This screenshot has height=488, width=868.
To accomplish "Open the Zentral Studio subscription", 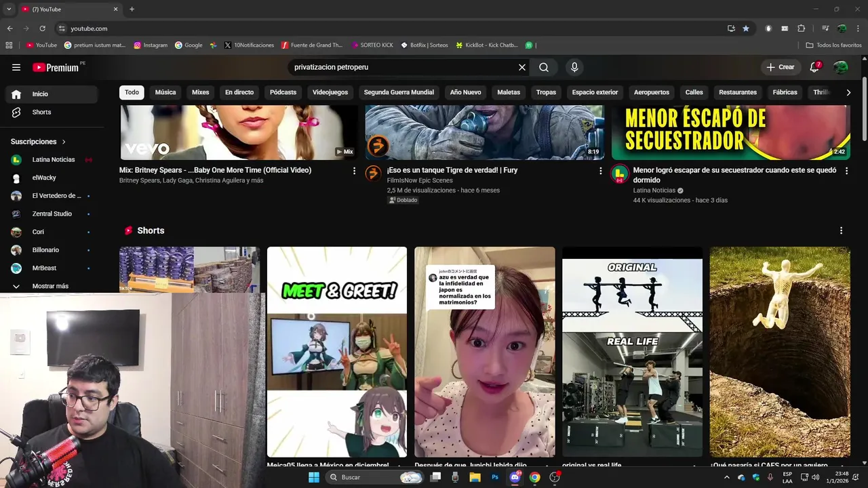I will tap(52, 213).
